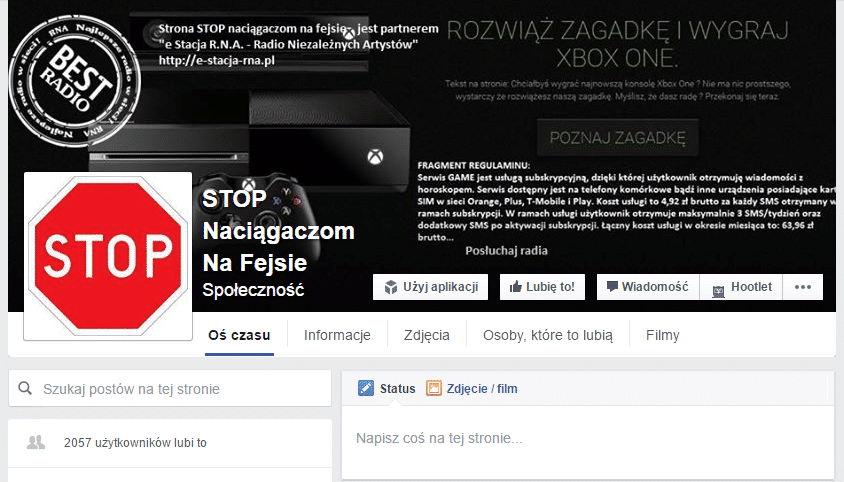The height and width of the screenshot is (482, 844).
Task: Open Osoby, które to lubią tab
Action: coord(547,335)
